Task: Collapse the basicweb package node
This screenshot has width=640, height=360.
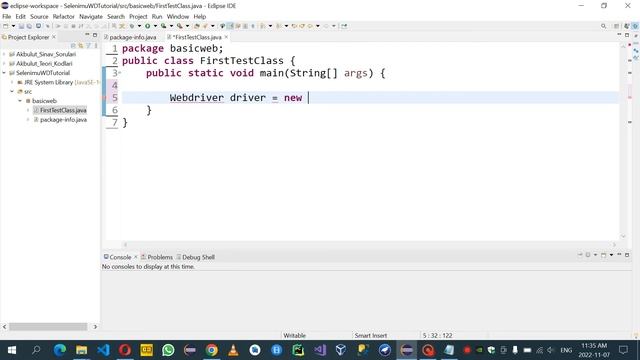Action: pos(20,101)
